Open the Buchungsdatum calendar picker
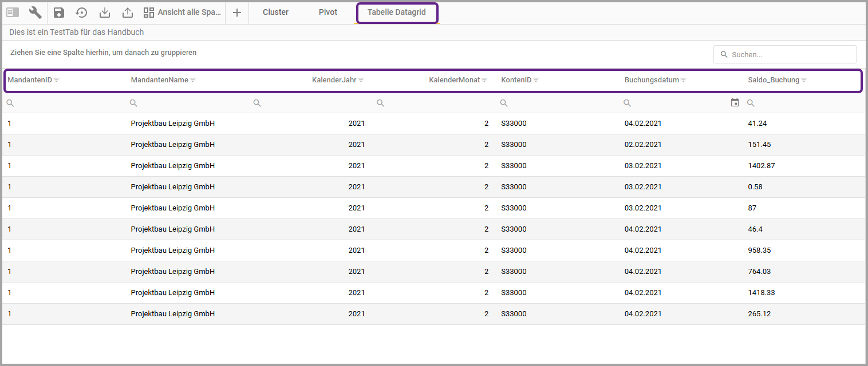The width and height of the screenshot is (868, 366). [x=735, y=102]
